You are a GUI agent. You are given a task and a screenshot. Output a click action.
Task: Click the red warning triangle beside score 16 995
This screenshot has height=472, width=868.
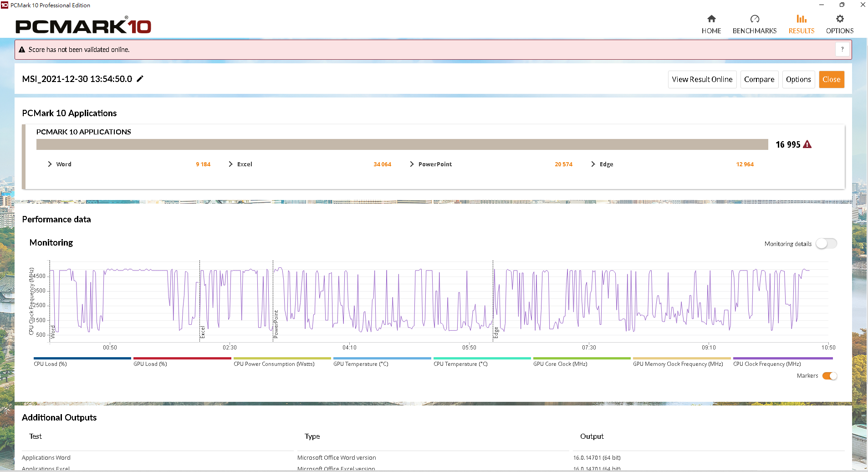point(807,144)
